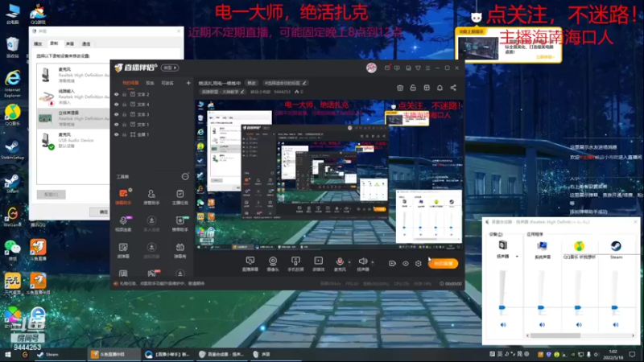
Task: Adjust the 扬声器 device volume slider
Action: pyautogui.click(x=502, y=307)
